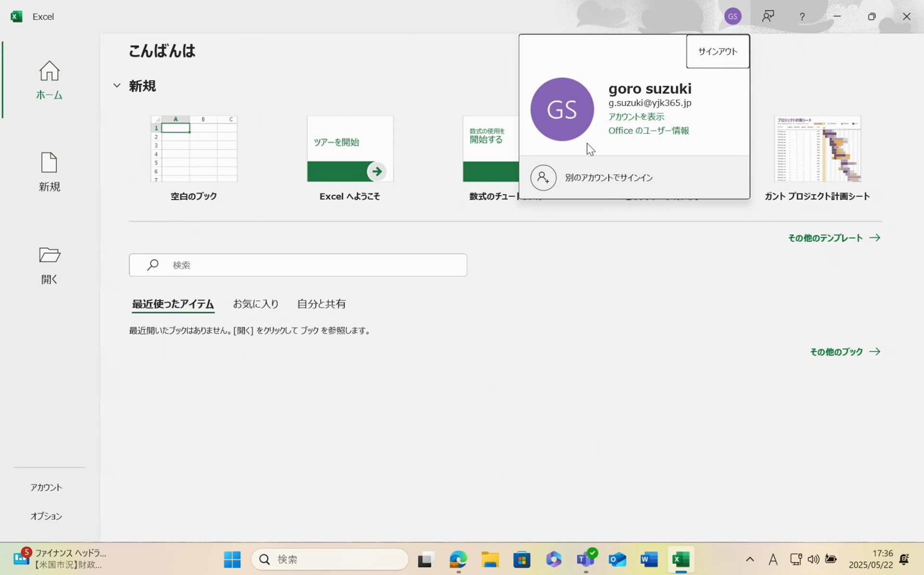Click the IME mode A indicator
The image size is (924, 575).
tap(773, 559)
